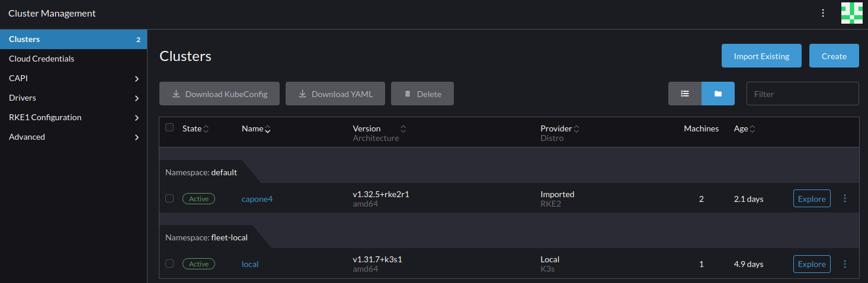Click the Delete button
868x283 pixels.
(x=422, y=94)
